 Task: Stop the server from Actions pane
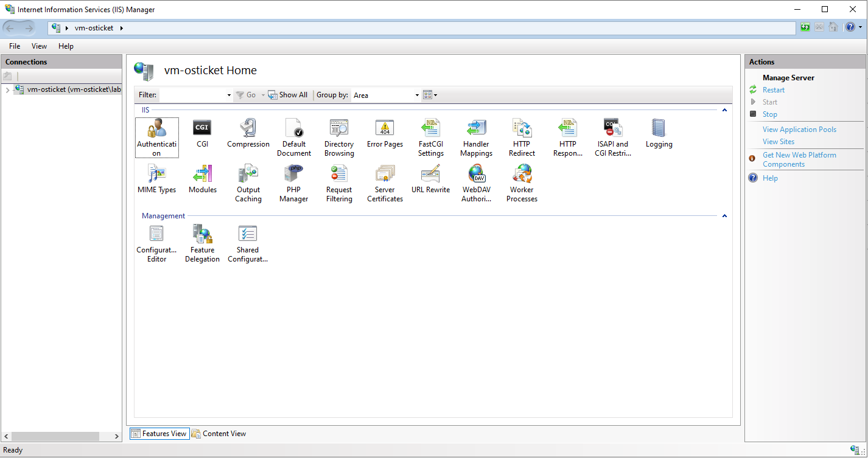click(770, 114)
